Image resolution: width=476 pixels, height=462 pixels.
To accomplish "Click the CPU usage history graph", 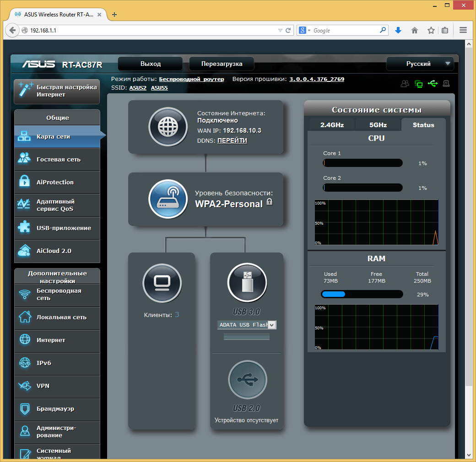I will tap(376, 222).
